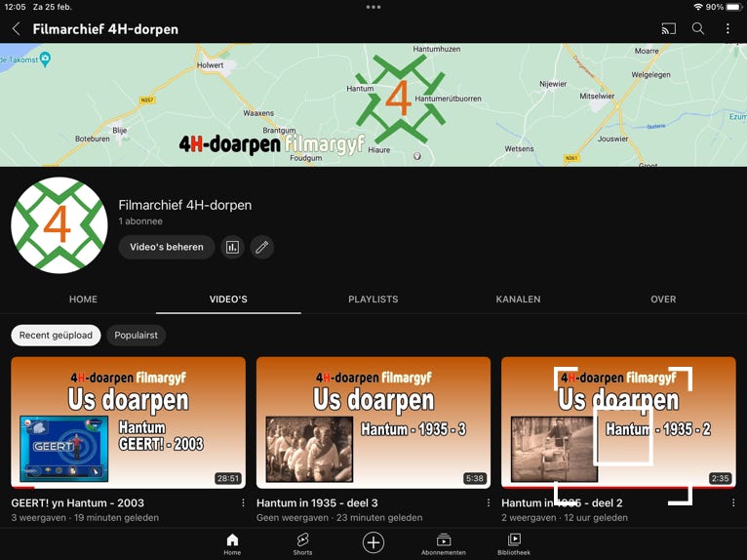The width and height of the screenshot is (747, 560).
Task: Open the Hantum in 1935 - deel 3 title
Action: coord(317,502)
